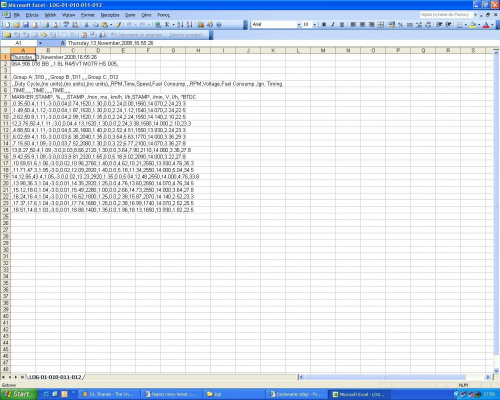This screenshot has width=500, height=400.
Task: Select the LOG-01-010-011-012 sheet tab
Action: click(x=55, y=377)
